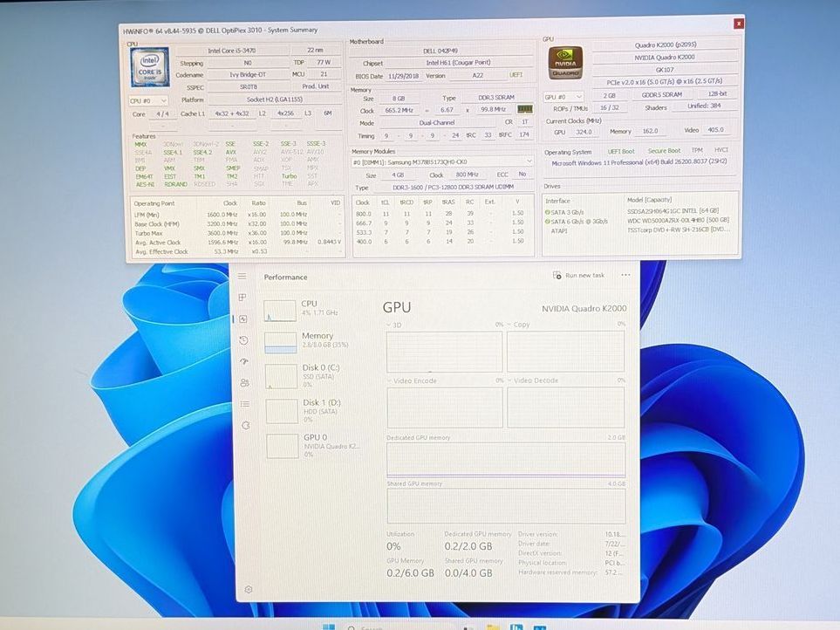Open File Explorer from taskbar

tap(493, 627)
